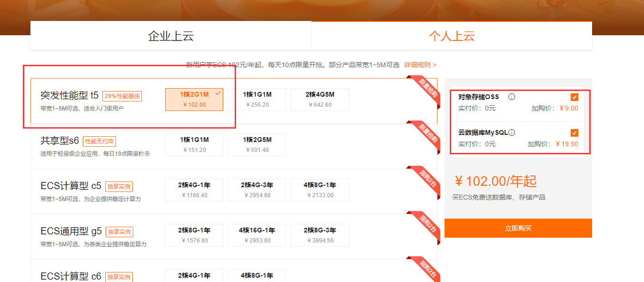Uncheck the 云数据库MySQL checkbox
This screenshot has width=644, height=282.
click(x=575, y=133)
